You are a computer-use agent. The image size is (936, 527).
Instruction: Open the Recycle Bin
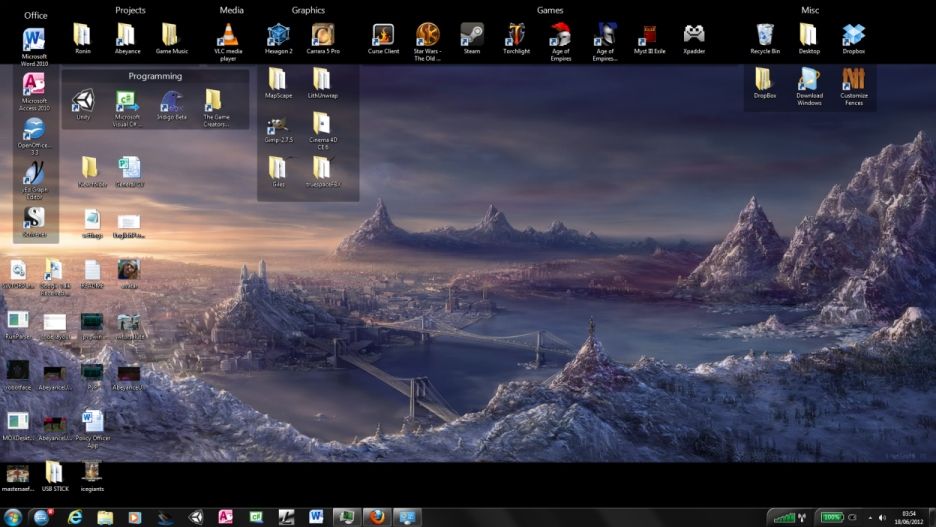[765, 39]
